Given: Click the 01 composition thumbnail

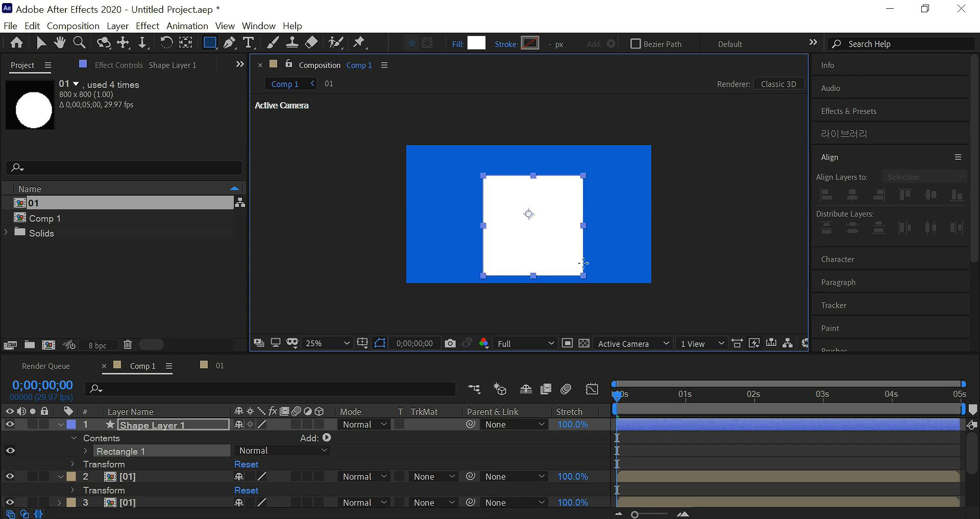Looking at the screenshot, I should tap(30, 104).
